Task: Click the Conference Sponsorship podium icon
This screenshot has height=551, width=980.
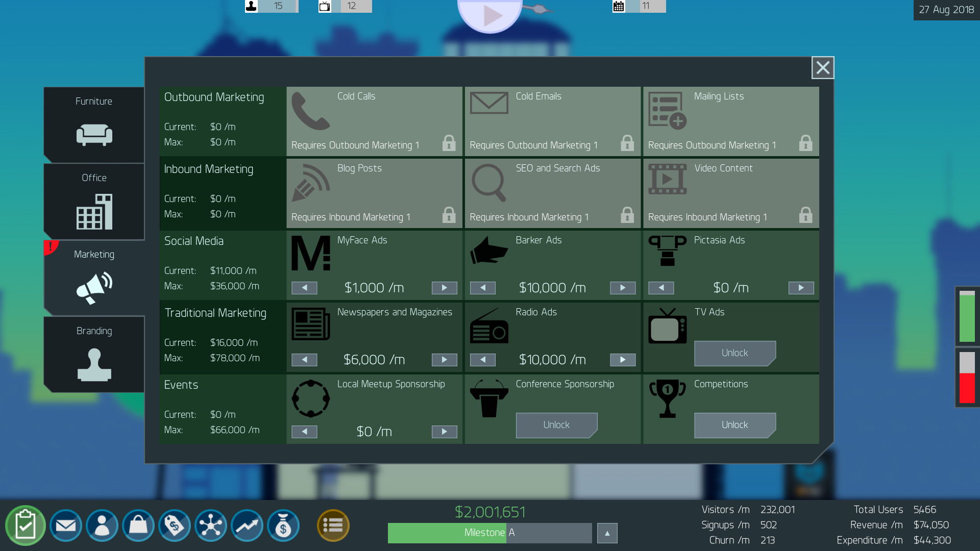Action: (x=489, y=398)
